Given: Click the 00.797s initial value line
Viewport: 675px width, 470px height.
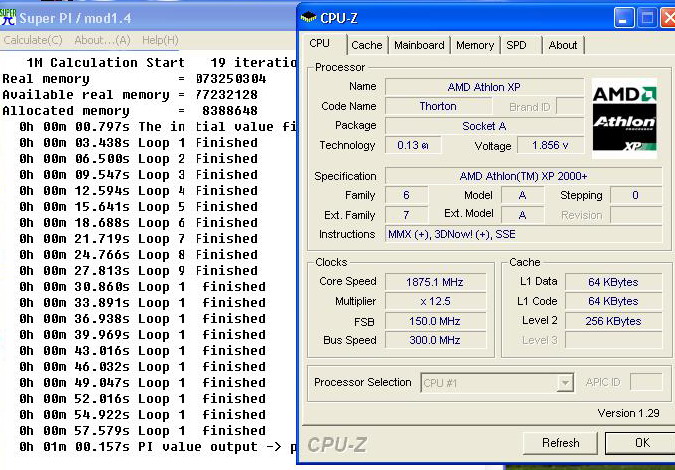Looking at the screenshot, I should point(158,127).
